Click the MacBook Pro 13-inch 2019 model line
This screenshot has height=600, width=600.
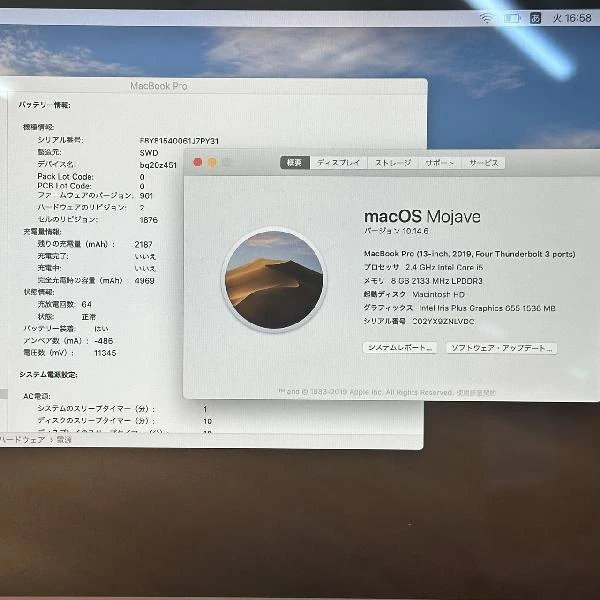(x=470, y=254)
